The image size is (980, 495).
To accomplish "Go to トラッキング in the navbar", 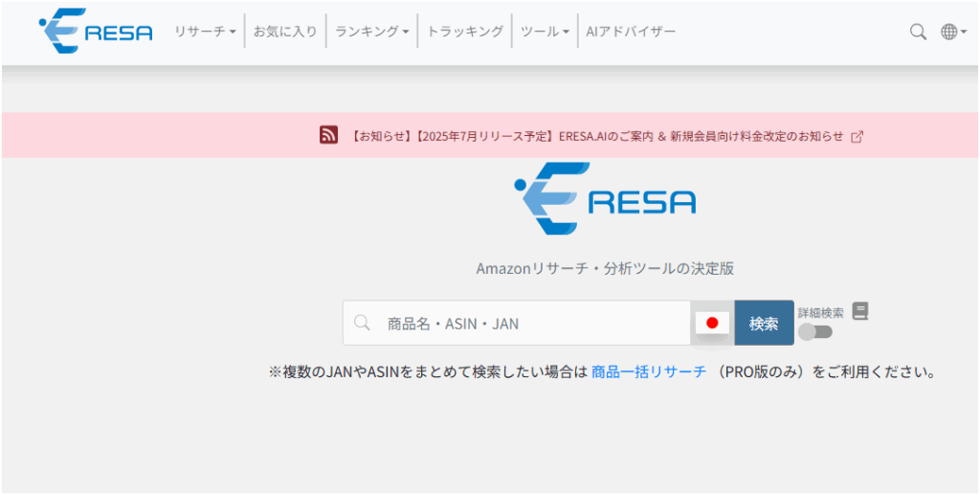I will click(464, 32).
